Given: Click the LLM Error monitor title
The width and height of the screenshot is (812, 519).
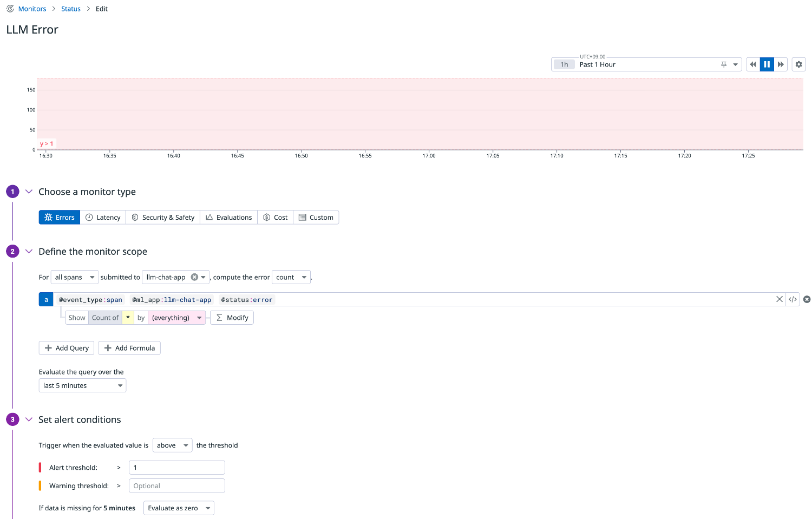Looking at the screenshot, I should [32, 30].
